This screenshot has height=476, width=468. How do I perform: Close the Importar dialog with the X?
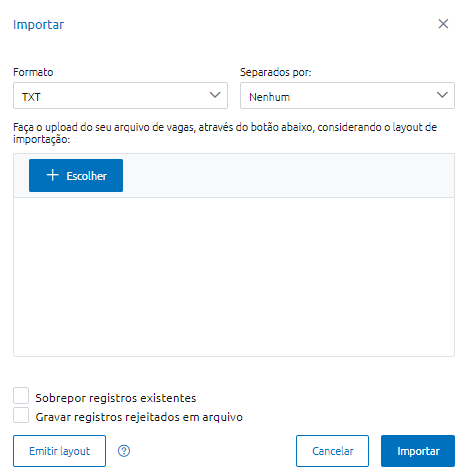point(443,24)
